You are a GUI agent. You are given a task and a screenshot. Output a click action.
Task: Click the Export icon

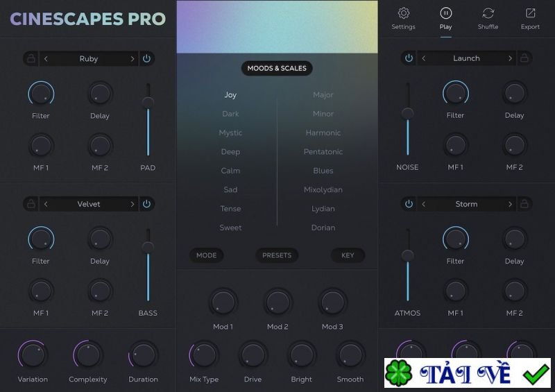530,13
